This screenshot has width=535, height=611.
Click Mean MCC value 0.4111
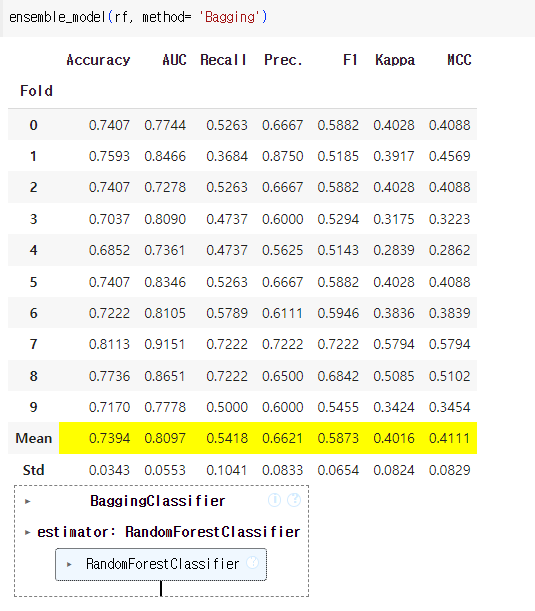click(x=450, y=438)
